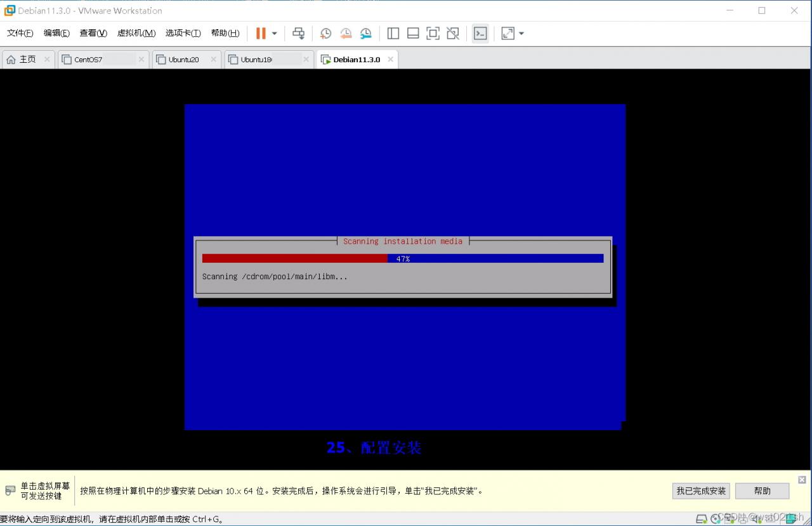
Task: Select the Debian11.3.0 tab
Action: (357, 60)
